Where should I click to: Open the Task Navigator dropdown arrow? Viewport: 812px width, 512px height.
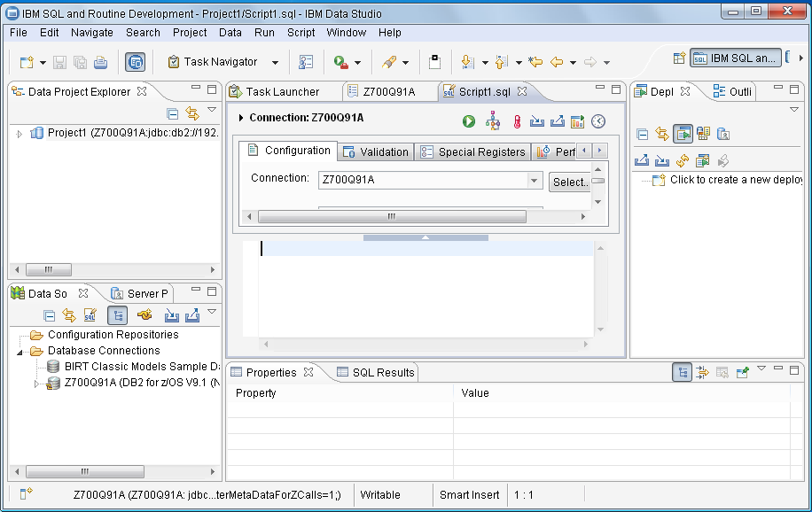coord(275,63)
